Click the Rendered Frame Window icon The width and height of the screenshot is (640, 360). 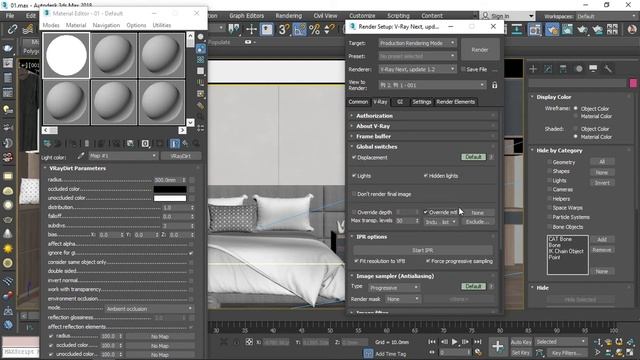pyautogui.click(x=567, y=29)
